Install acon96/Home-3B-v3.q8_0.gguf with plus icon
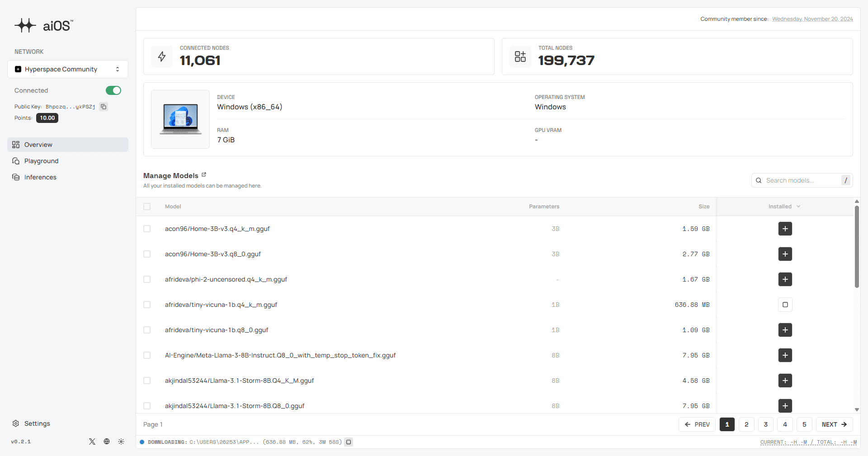This screenshot has width=868, height=456. [x=785, y=254]
